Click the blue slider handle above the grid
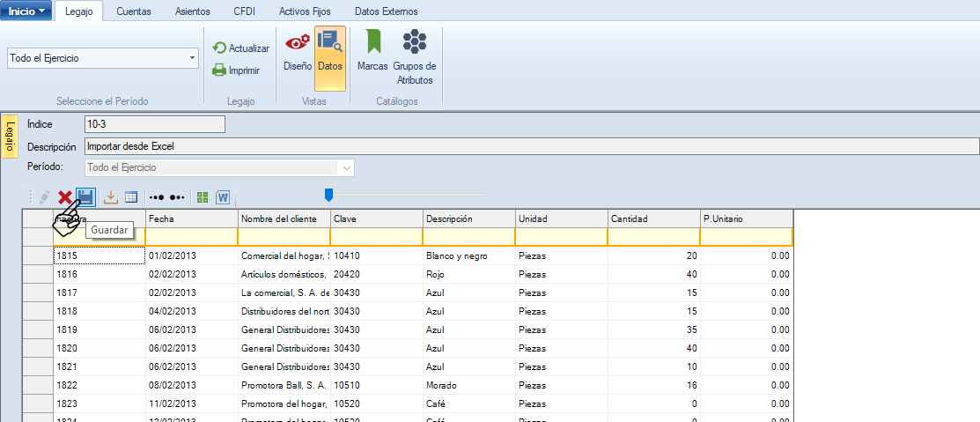980x422 pixels. coord(328,194)
